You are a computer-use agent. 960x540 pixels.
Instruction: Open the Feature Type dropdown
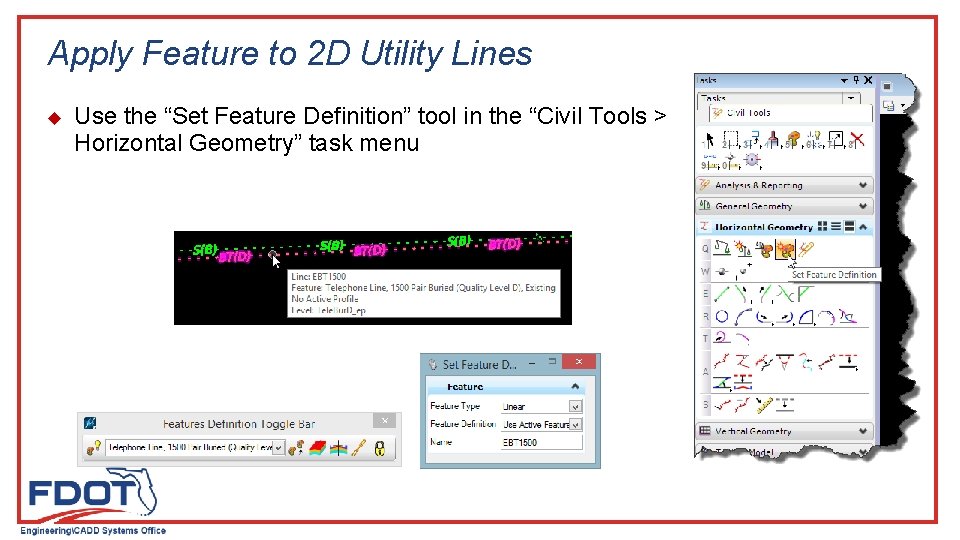tap(575, 407)
